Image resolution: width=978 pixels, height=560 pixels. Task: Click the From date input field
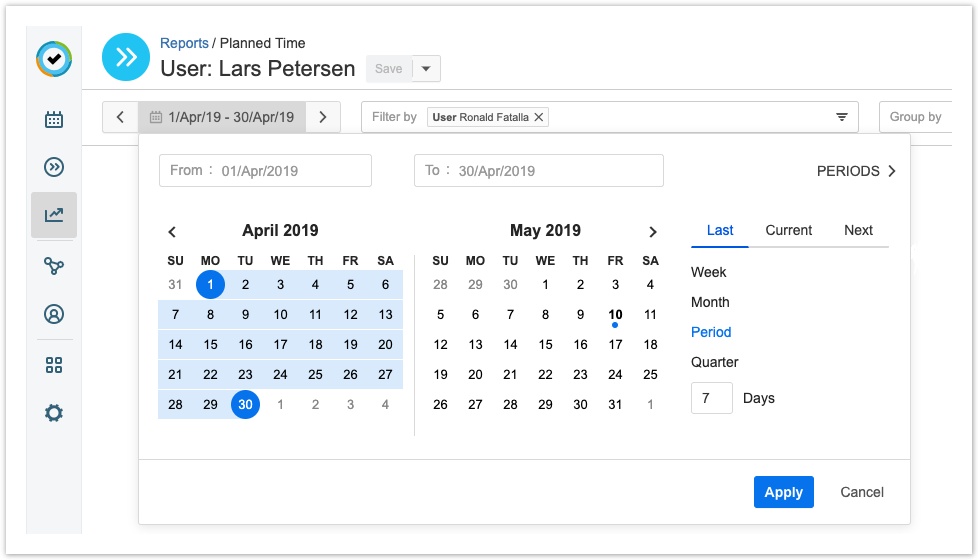[x=265, y=171]
